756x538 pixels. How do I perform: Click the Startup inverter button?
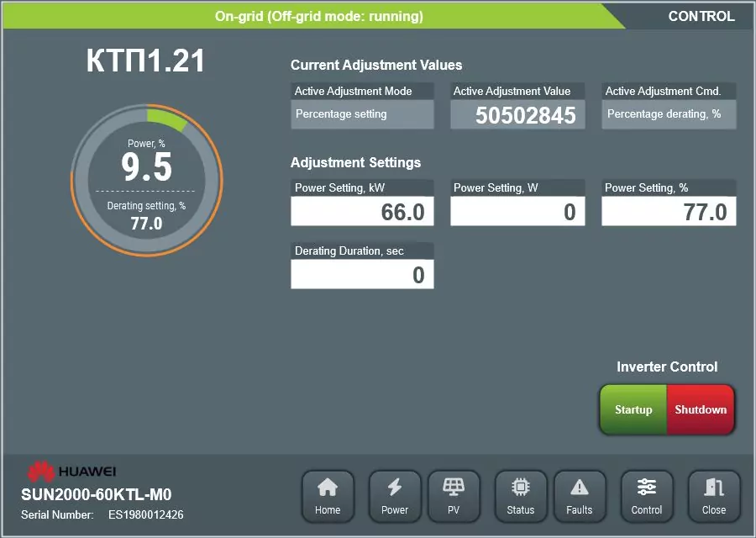(x=633, y=409)
